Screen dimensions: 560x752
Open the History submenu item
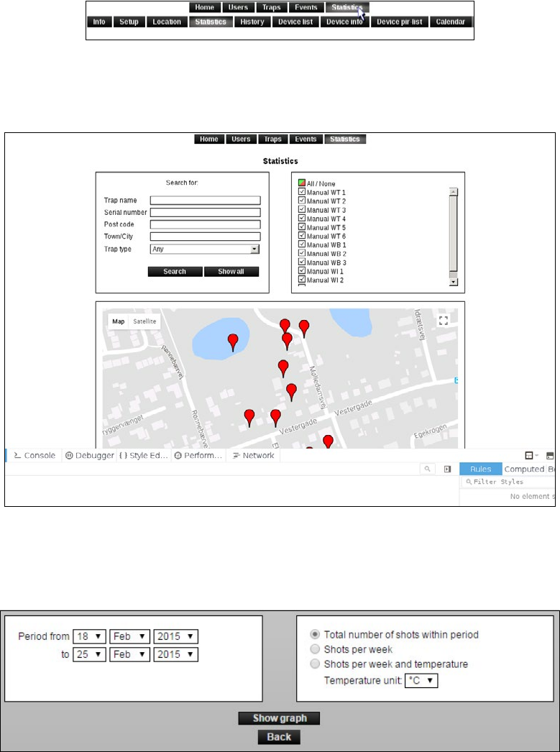click(252, 22)
